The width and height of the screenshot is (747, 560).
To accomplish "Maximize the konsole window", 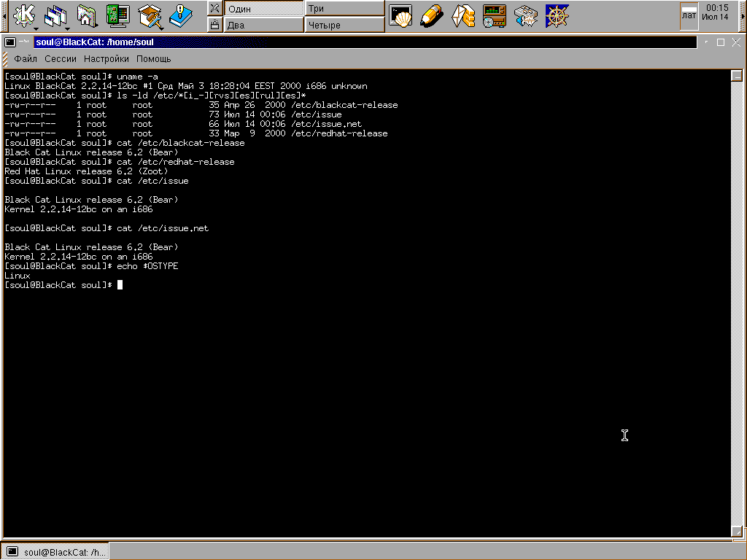I will [721, 42].
